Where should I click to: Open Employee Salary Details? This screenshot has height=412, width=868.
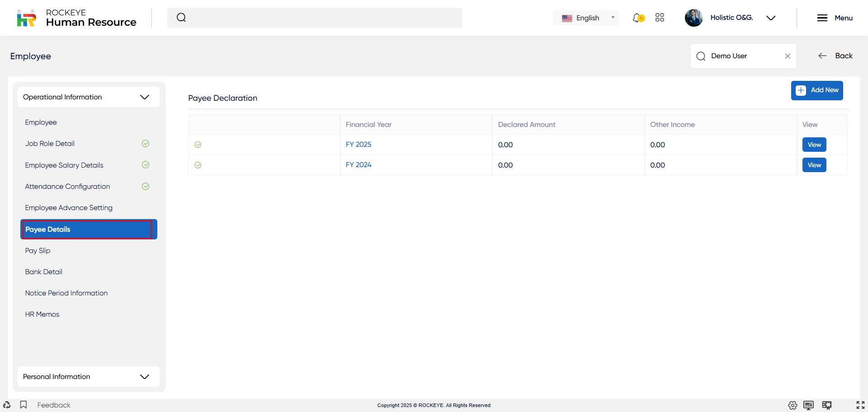(64, 165)
